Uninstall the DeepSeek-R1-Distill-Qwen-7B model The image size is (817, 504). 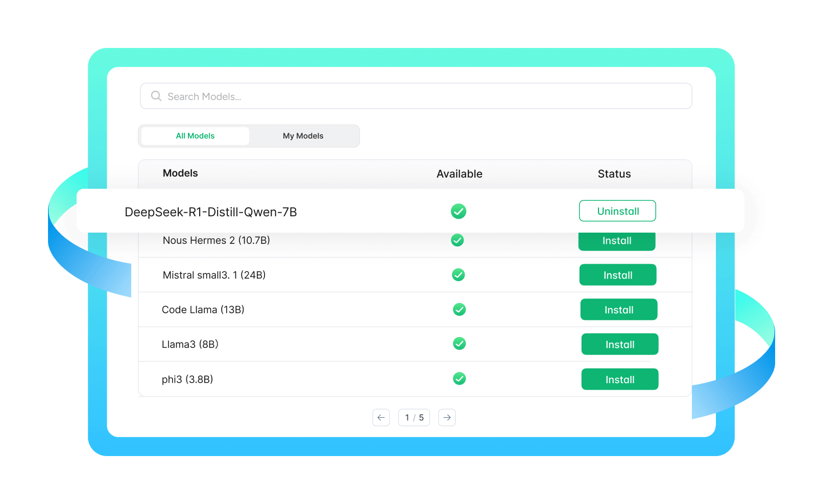click(x=617, y=211)
